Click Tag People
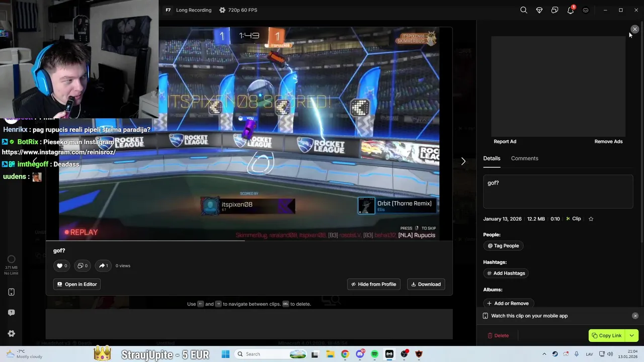Screen dimensions: 644x362 point(504,246)
